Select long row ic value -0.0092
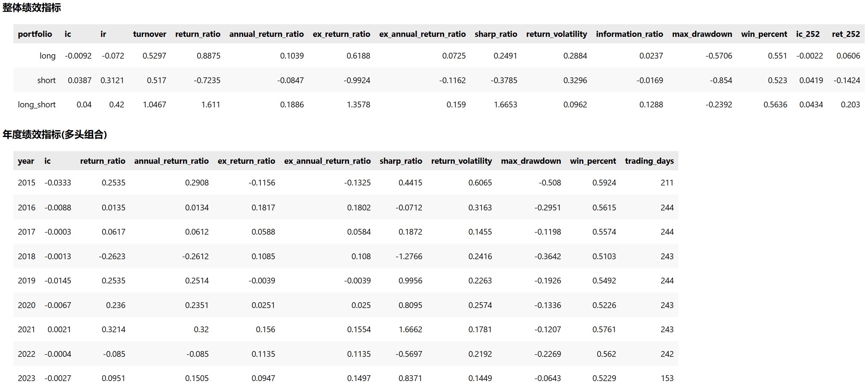Image resolution: width=868 pixels, height=389 pixels. pyautogui.click(x=78, y=56)
